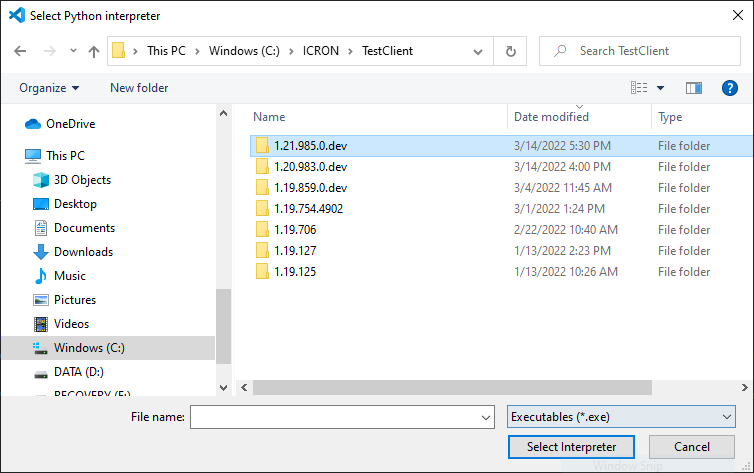Select the 1.19.706 folder
754x473 pixels.
(501, 230)
